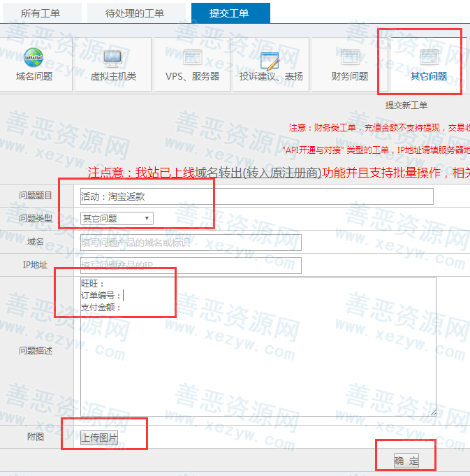Image resolution: width=470 pixels, height=476 pixels.
Task: Open the 待处理的工单 tab
Action: point(135,13)
